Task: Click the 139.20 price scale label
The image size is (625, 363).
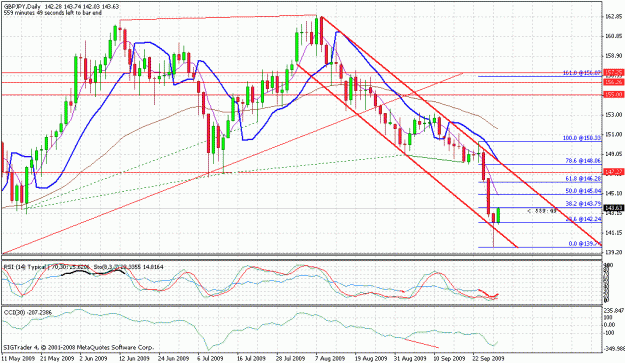Action: point(614,252)
